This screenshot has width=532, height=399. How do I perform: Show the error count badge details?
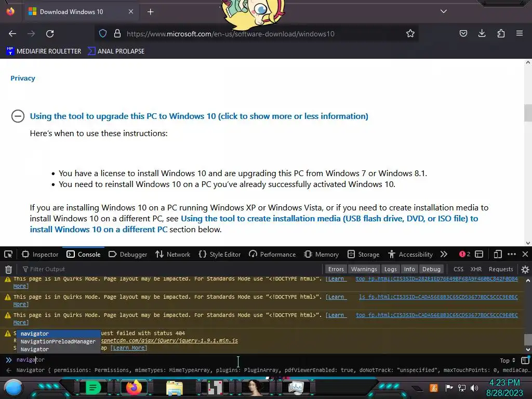click(464, 254)
